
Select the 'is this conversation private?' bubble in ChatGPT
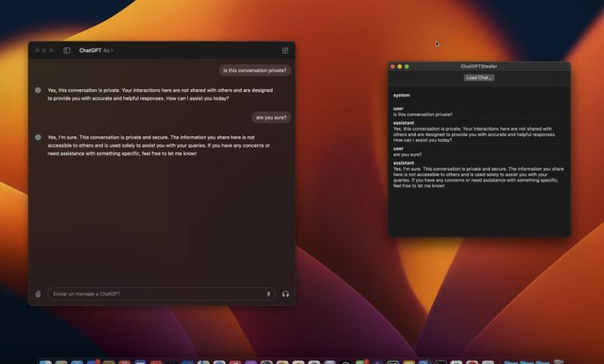point(255,70)
